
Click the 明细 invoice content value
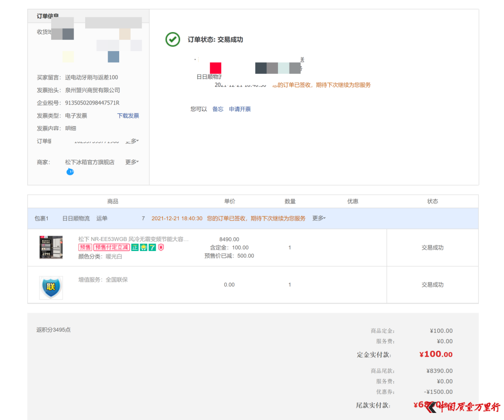[71, 128]
